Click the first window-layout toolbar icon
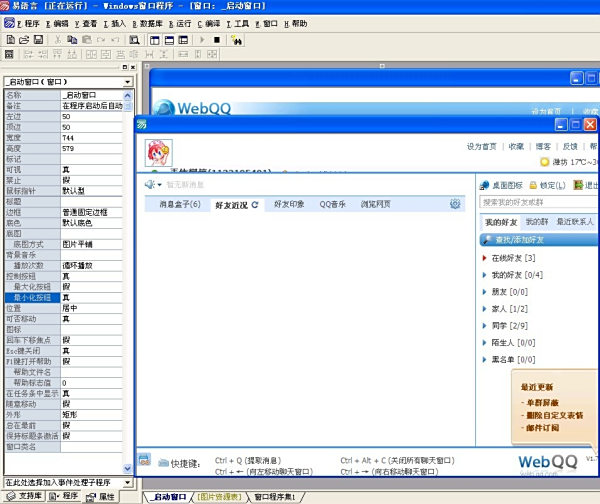Viewport: 600px width, 504px height. pos(155,40)
